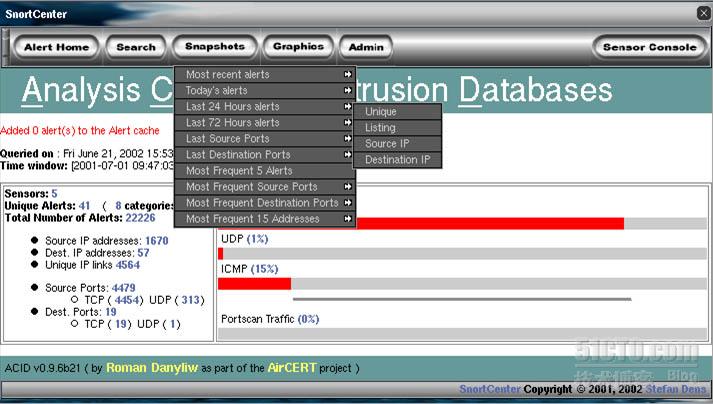Open the Sensors count 5 link

click(54, 193)
